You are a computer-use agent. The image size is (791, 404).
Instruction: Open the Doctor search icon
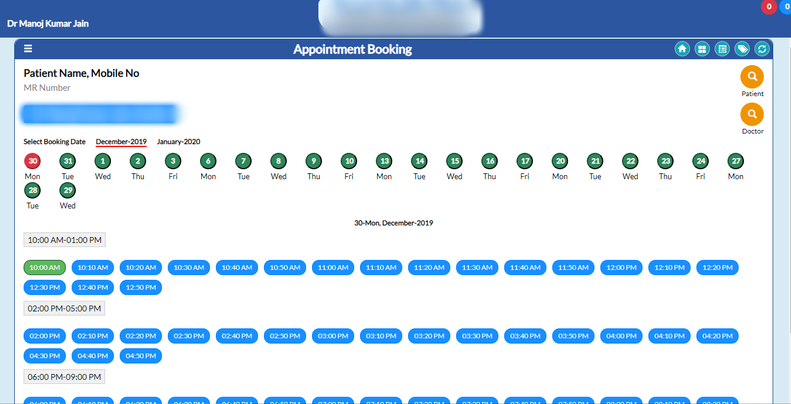point(752,115)
